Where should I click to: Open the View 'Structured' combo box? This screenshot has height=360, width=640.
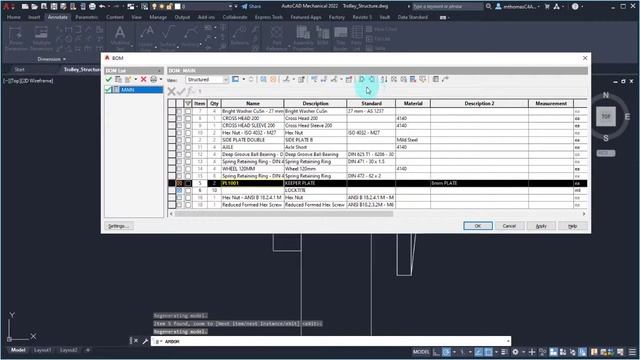[207, 80]
